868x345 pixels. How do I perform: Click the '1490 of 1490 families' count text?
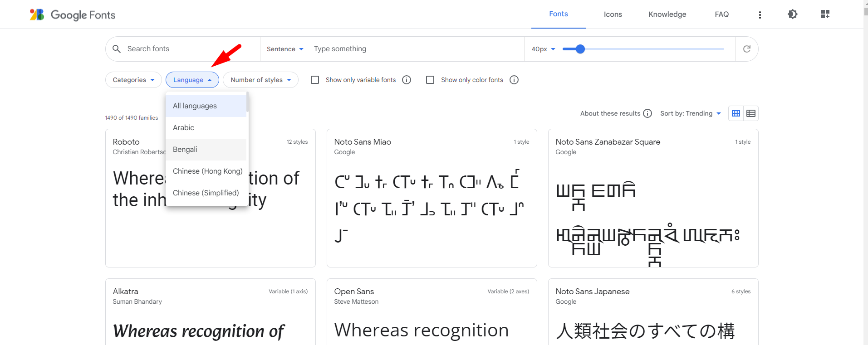(x=132, y=118)
